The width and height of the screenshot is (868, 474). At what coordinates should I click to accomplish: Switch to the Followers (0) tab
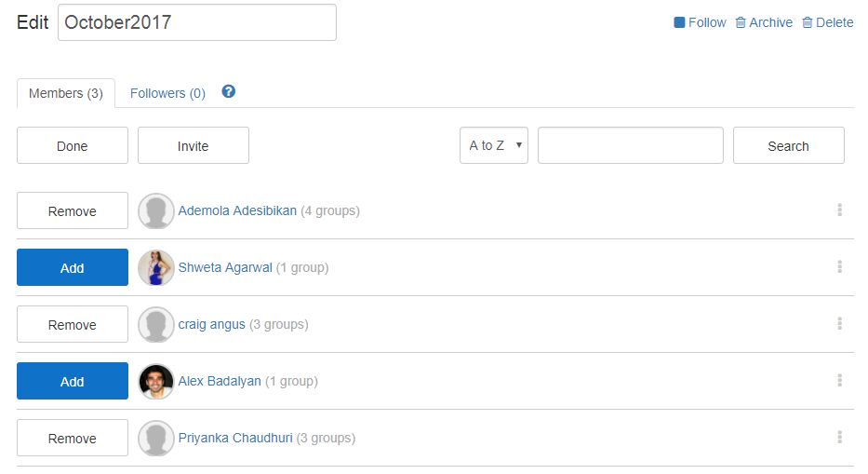(x=167, y=93)
